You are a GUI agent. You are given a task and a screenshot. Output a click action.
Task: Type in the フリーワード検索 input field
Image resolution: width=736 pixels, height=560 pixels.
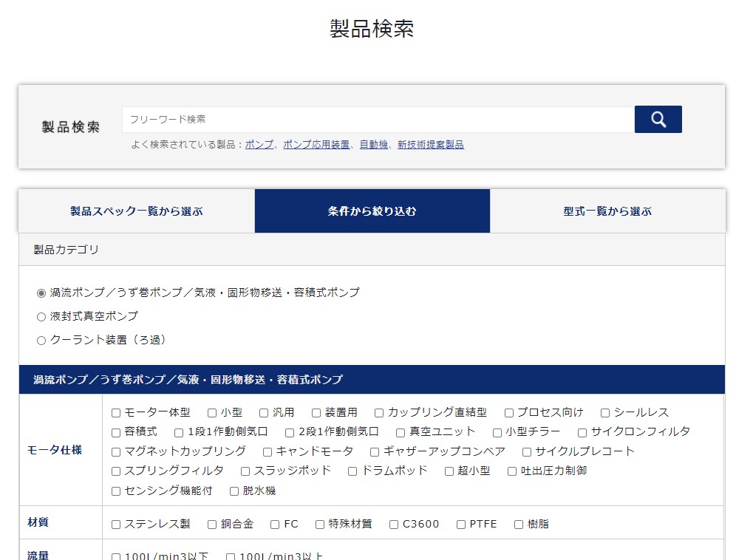click(x=378, y=120)
